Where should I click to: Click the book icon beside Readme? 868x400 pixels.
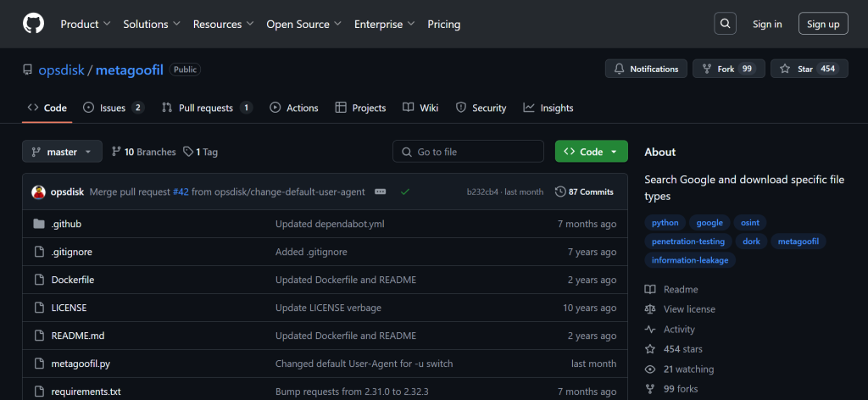pyautogui.click(x=650, y=289)
